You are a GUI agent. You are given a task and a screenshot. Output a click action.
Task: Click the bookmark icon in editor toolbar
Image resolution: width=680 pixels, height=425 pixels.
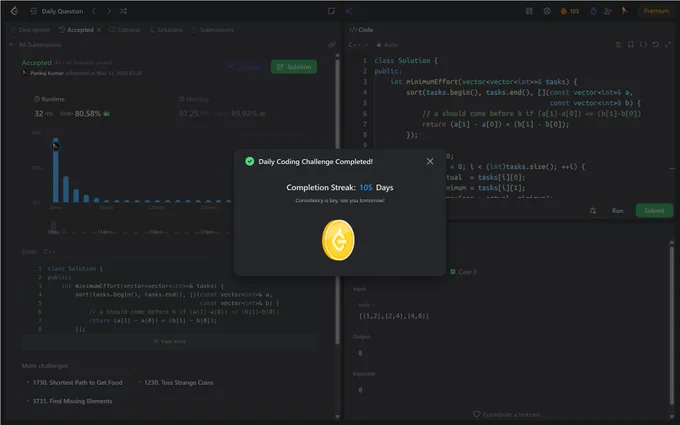click(x=631, y=45)
